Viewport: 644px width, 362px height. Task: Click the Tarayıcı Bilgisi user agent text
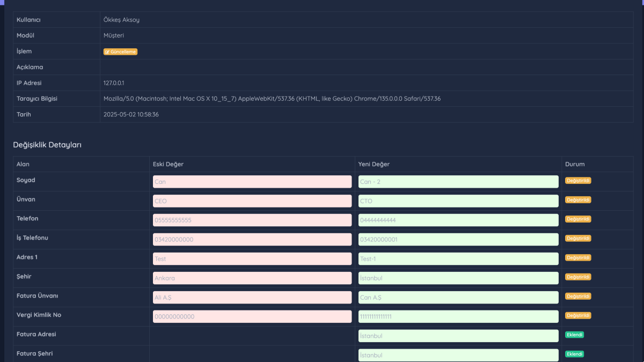(x=272, y=99)
